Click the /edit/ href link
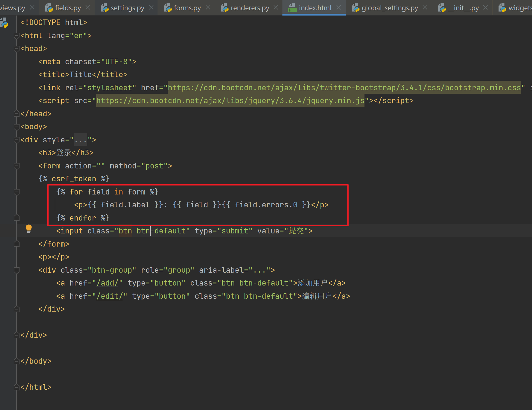This screenshot has width=532, height=410. pos(109,296)
